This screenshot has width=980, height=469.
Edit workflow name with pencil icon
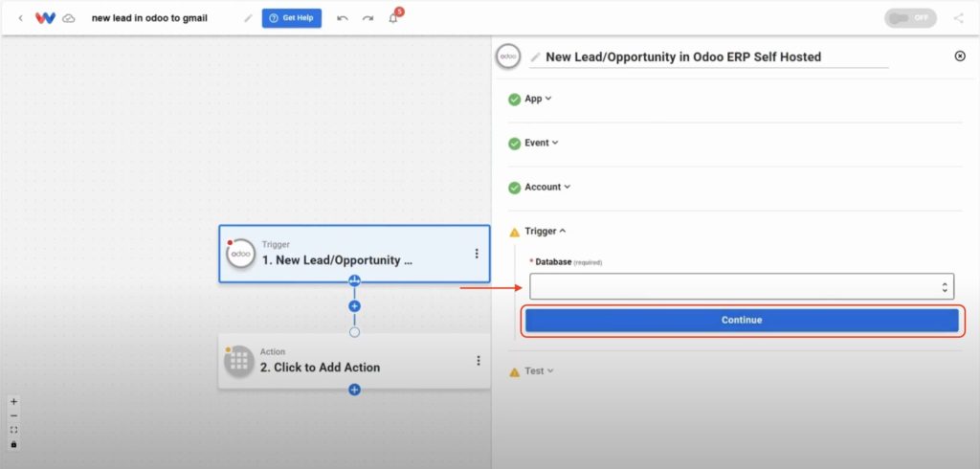248,18
